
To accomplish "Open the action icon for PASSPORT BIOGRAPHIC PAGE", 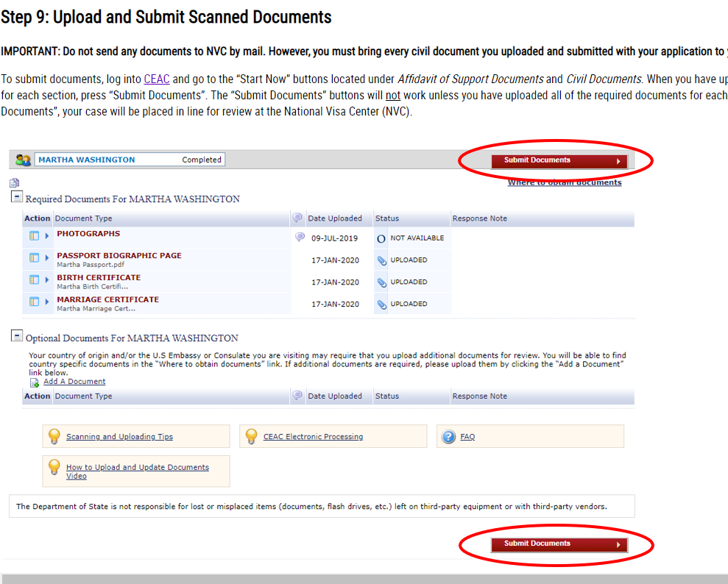I will [x=34, y=258].
